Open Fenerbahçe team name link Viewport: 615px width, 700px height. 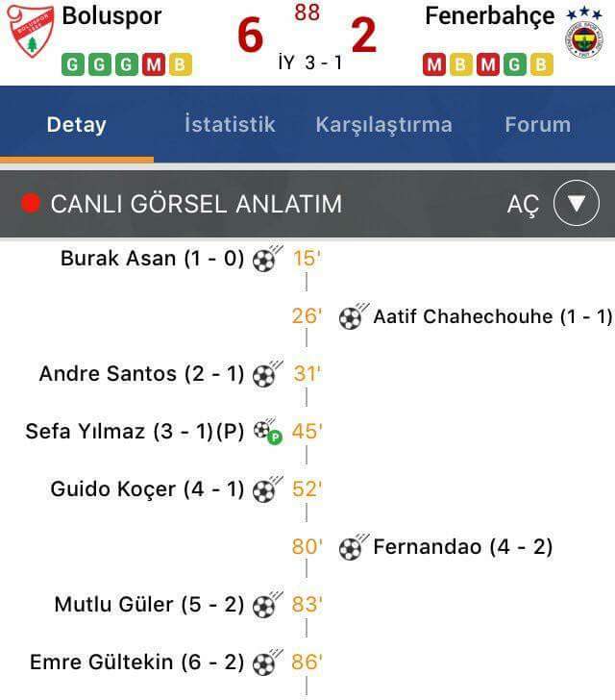489,16
